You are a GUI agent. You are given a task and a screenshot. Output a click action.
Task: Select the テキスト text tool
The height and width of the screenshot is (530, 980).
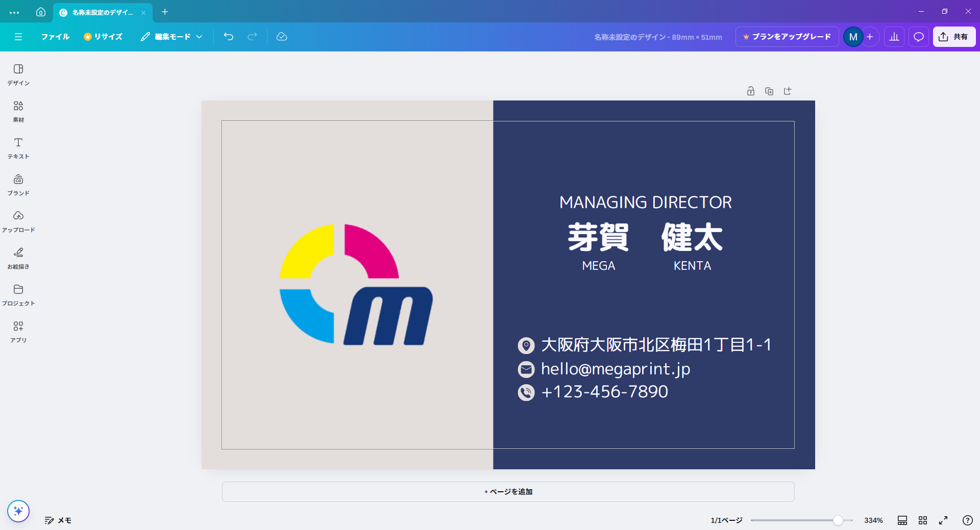(x=18, y=148)
